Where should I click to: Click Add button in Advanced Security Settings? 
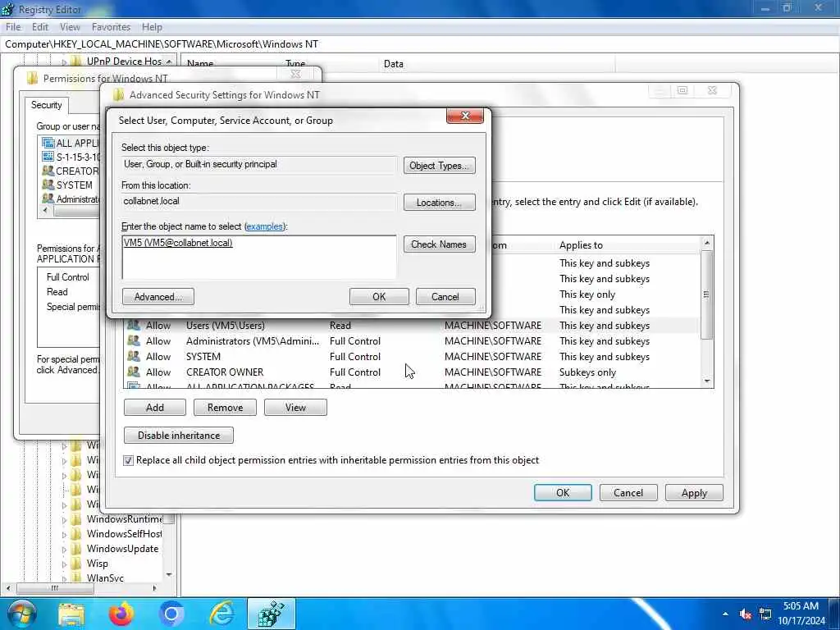pos(155,408)
